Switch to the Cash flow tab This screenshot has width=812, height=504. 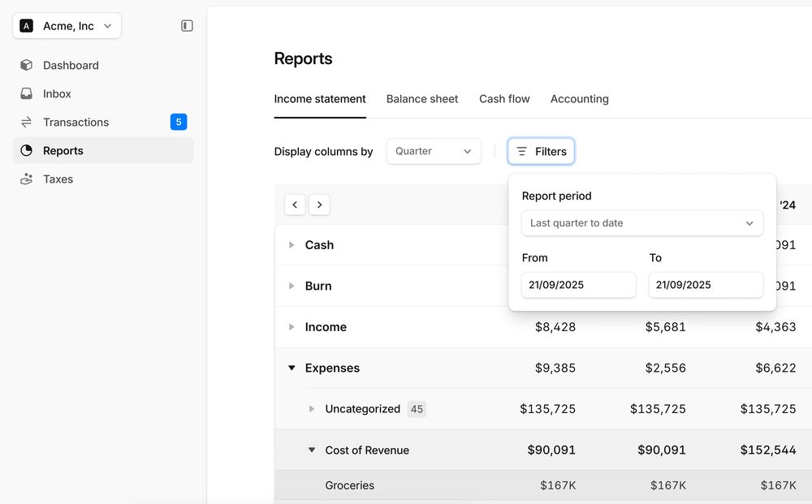tap(504, 99)
